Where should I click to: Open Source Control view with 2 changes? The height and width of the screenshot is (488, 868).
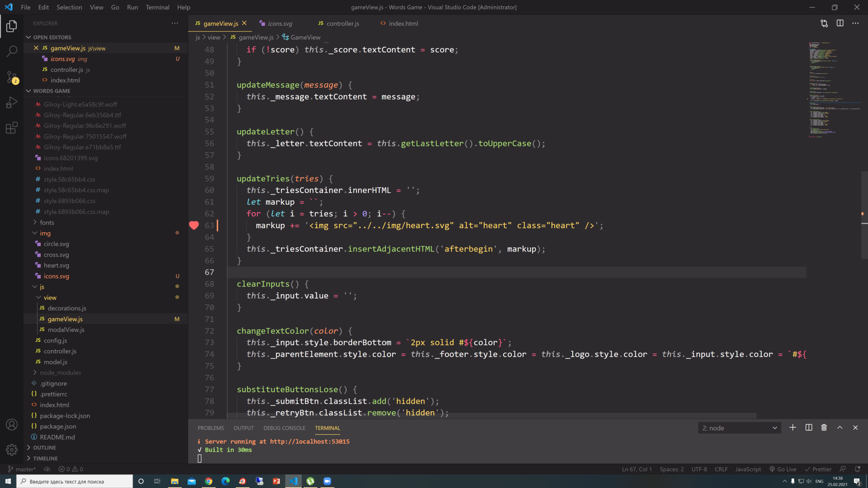point(12,77)
